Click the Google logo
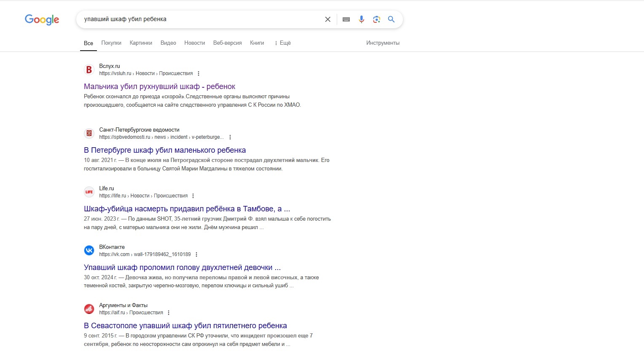 point(42,19)
